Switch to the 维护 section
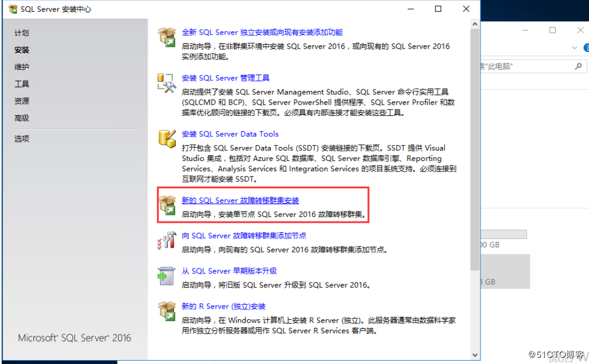This screenshot has width=589, height=364. pos(21,67)
